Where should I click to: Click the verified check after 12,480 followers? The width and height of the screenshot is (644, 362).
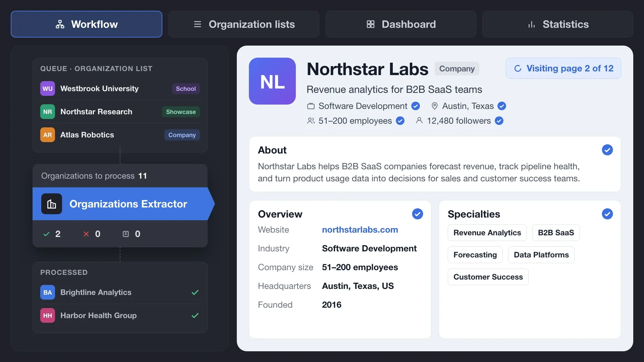click(x=499, y=121)
